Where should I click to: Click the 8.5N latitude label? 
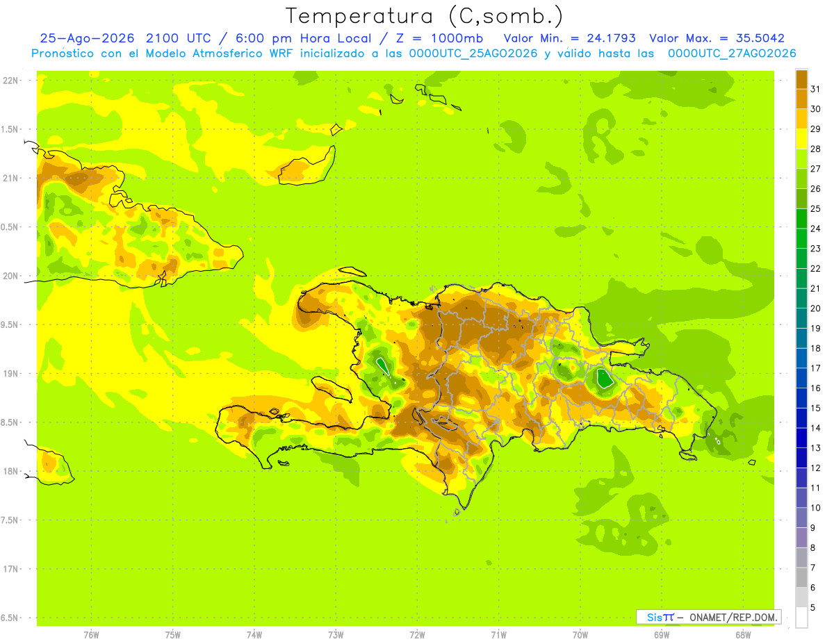tap(10, 422)
